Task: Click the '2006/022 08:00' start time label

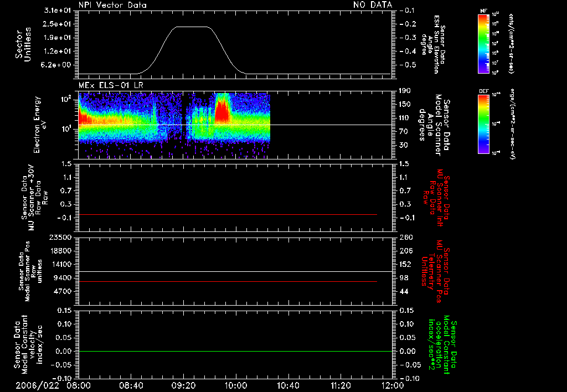Action: tap(53, 385)
